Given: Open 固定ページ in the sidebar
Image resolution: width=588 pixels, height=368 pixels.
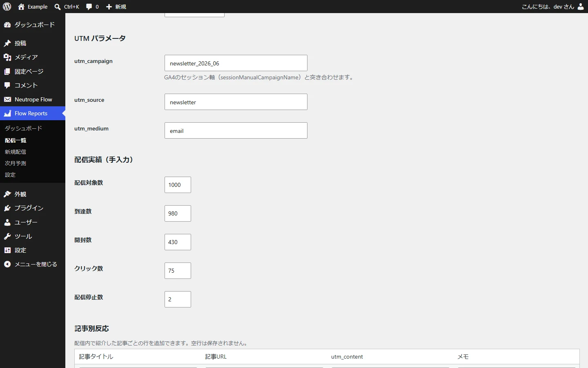Looking at the screenshot, I should 33,72.
